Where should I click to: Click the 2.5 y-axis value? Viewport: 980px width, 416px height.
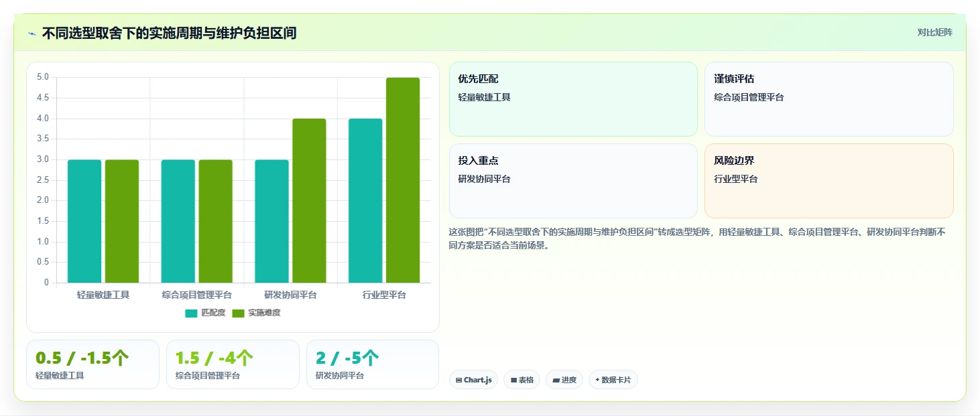(x=43, y=180)
